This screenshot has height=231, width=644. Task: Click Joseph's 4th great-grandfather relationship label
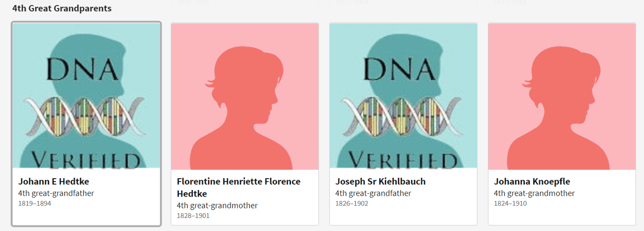(x=373, y=193)
